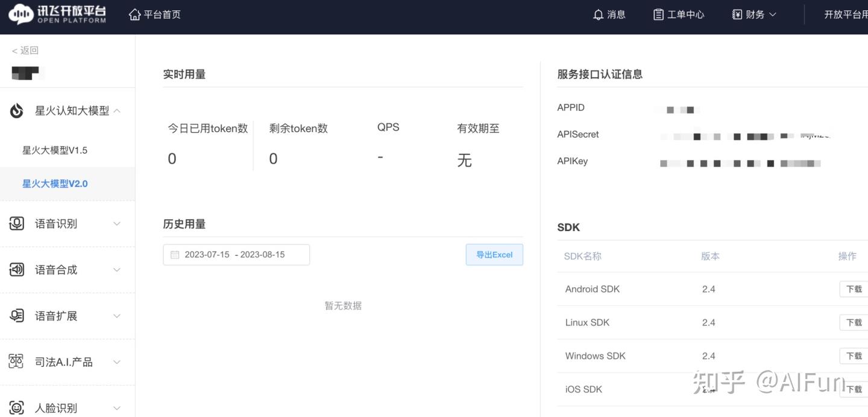Open 消息 in top navigation
This screenshot has width=868, height=417.
(x=616, y=14)
